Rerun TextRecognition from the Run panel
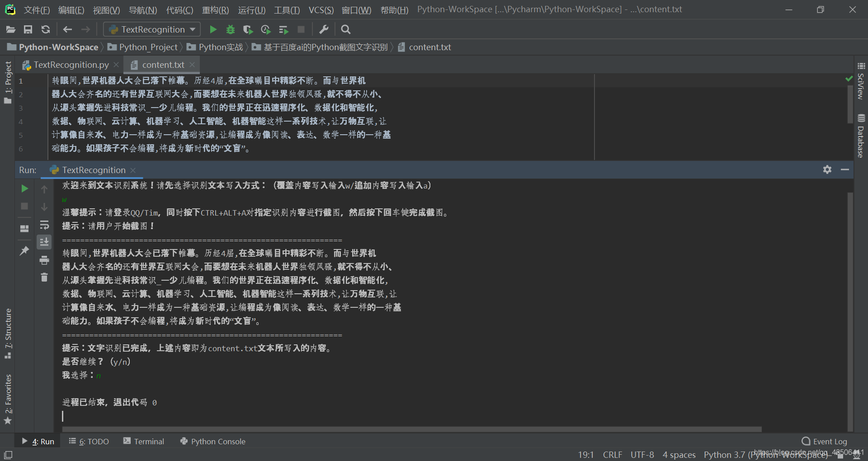This screenshot has height=461, width=868. click(24, 188)
